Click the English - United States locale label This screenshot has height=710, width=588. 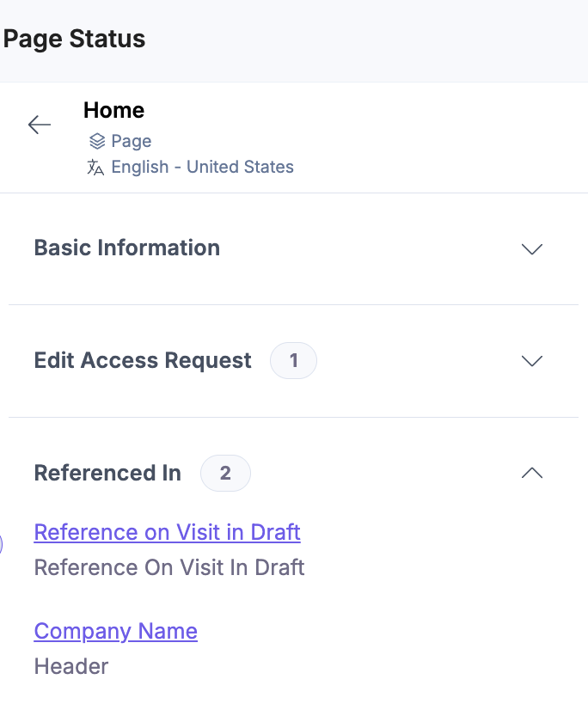coord(202,168)
